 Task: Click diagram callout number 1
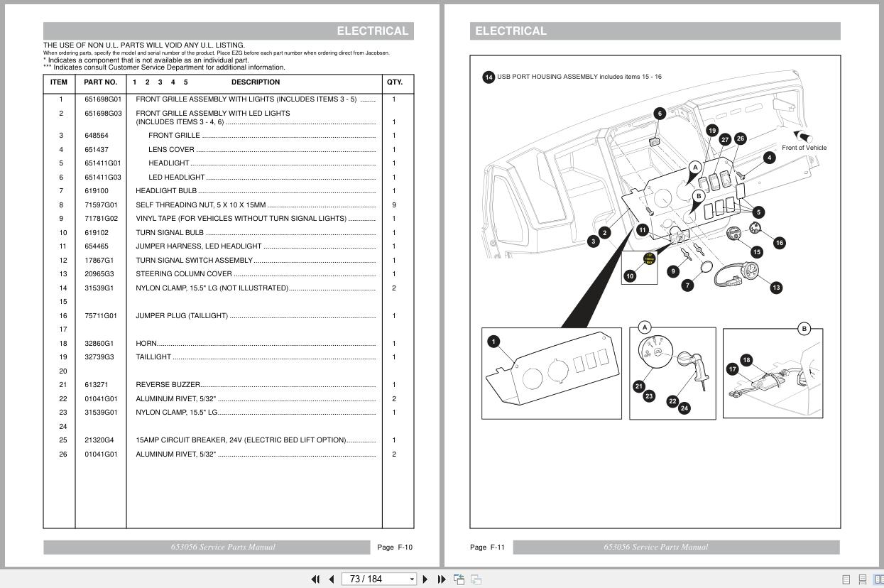tap(493, 342)
